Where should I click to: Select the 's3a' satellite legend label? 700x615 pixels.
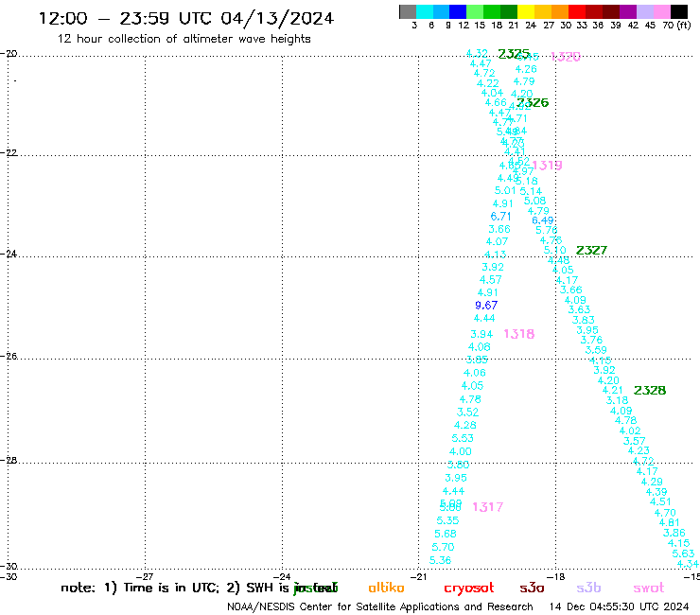click(532, 589)
